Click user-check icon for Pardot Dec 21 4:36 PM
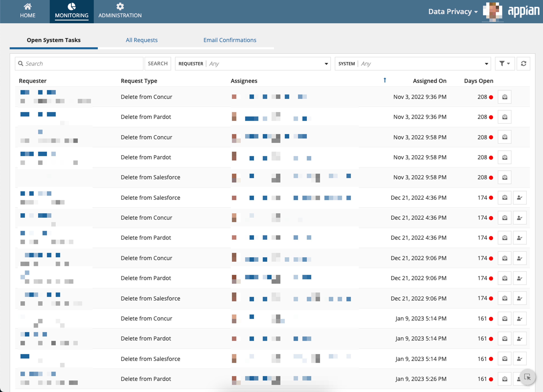The image size is (543, 392). point(520,238)
